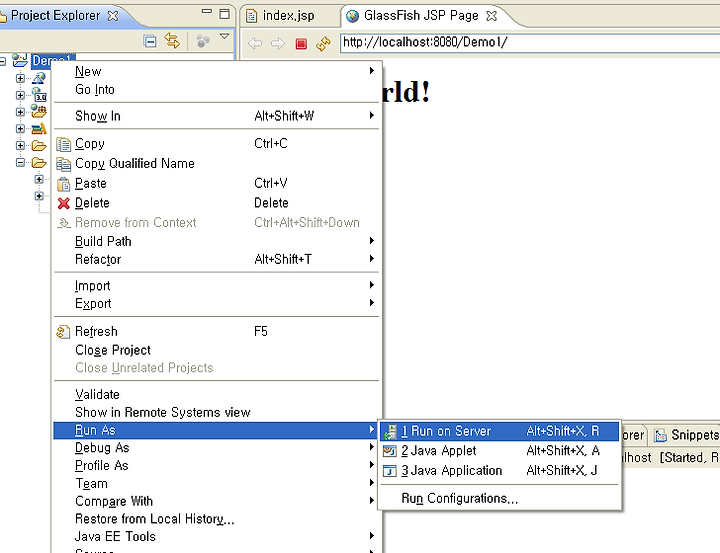The height and width of the screenshot is (553, 720).
Task: Click the URL address field
Action: [530, 43]
